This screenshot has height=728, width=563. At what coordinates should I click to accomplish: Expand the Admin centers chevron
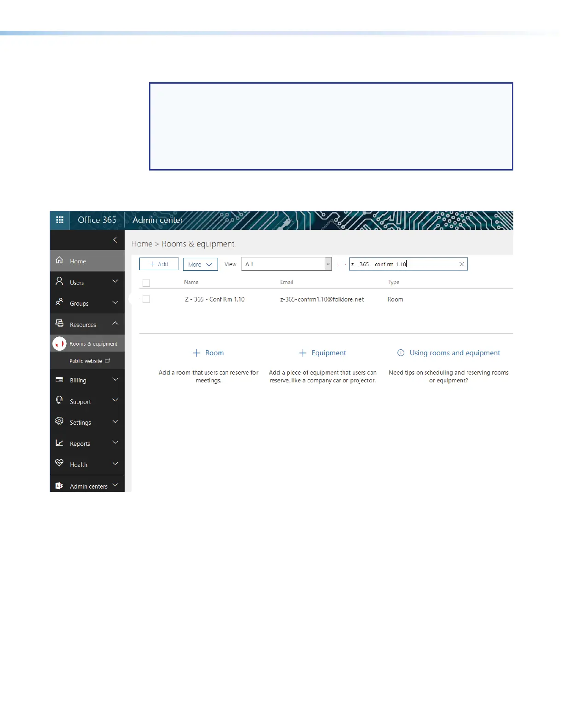(x=115, y=485)
